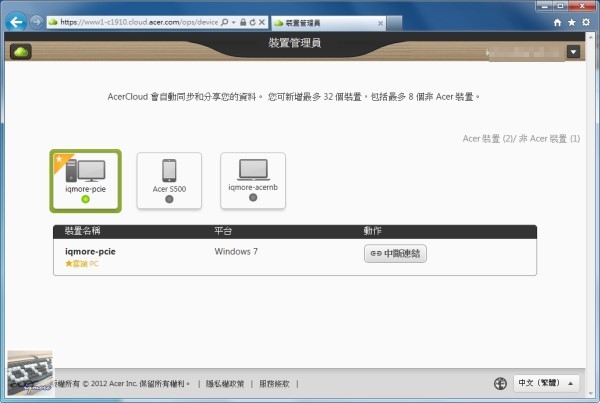This screenshot has height=403, width=600.
Task: Select the iqmore-acernb laptop device card
Action: [x=253, y=181]
